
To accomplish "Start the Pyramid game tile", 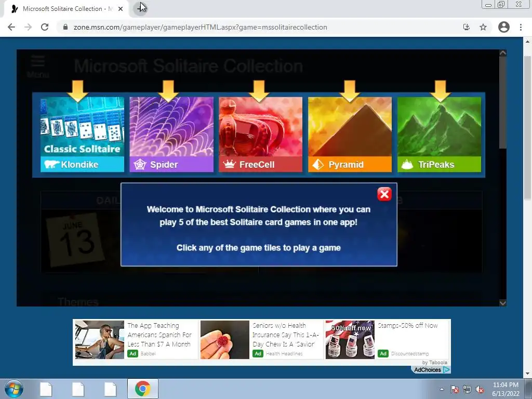I will pyautogui.click(x=350, y=135).
